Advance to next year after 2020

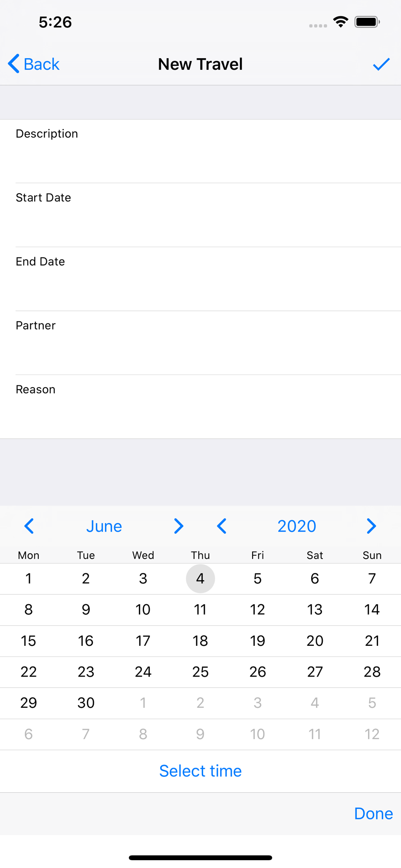[371, 526]
